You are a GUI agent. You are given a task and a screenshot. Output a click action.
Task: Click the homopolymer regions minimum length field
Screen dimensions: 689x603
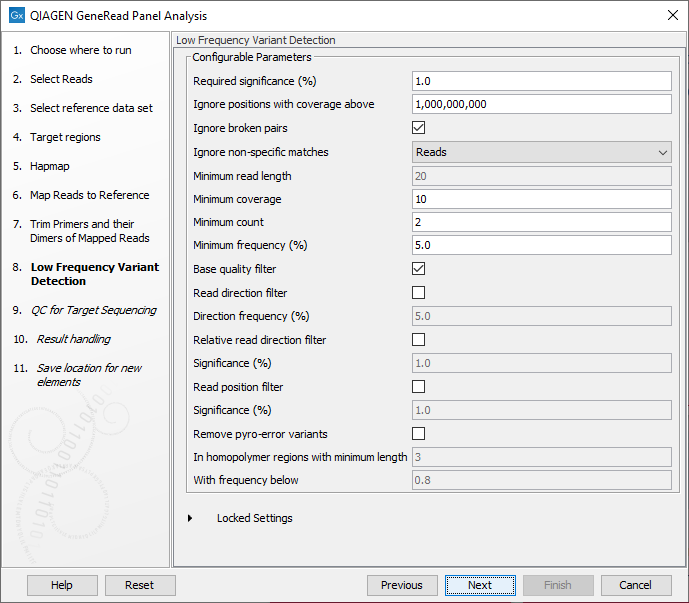(541, 457)
